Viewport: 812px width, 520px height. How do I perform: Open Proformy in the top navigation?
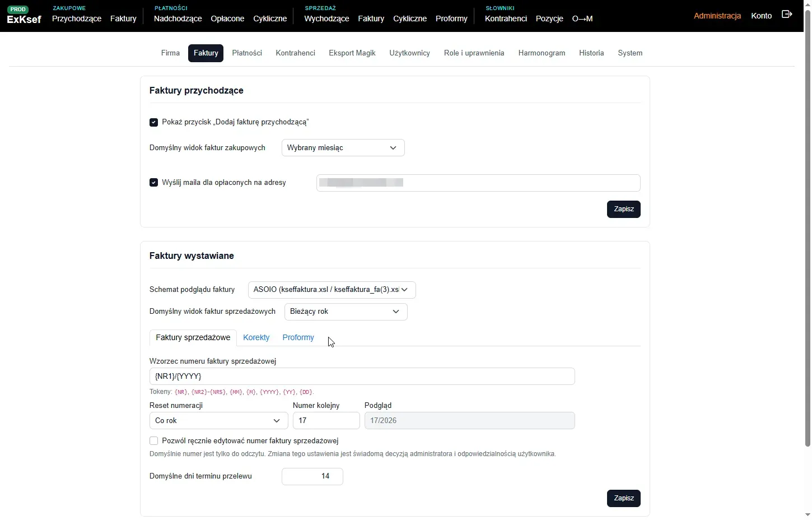[x=451, y=18]
